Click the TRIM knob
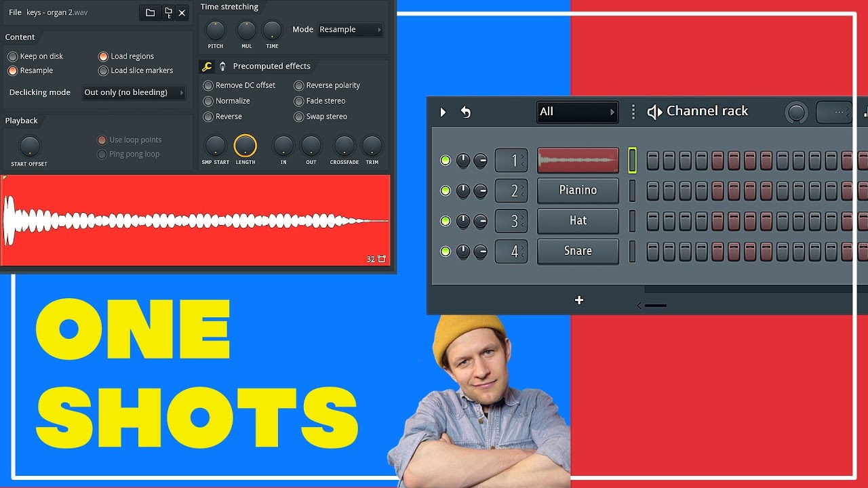This screenshot has width=868, height=488. click(x=372, y=146)
